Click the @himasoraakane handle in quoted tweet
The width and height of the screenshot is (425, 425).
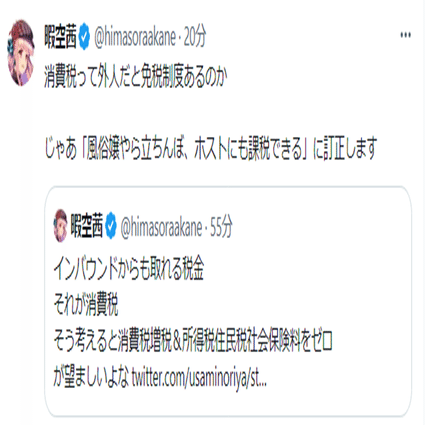161,227
